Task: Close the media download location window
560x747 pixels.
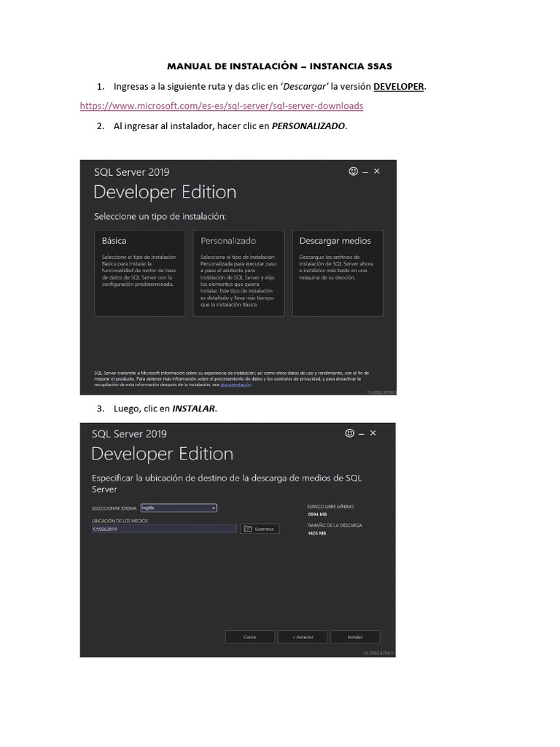Action: [374, 433]
